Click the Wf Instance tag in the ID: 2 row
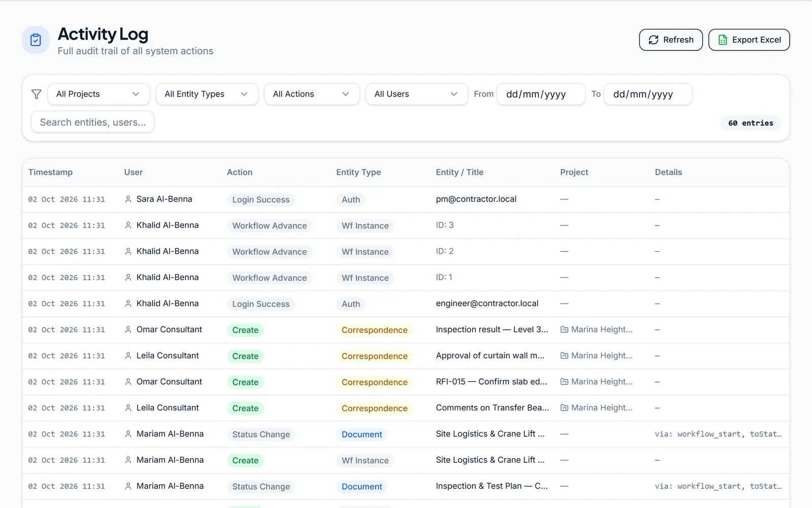The image size is (812, 508). point(365,252)
